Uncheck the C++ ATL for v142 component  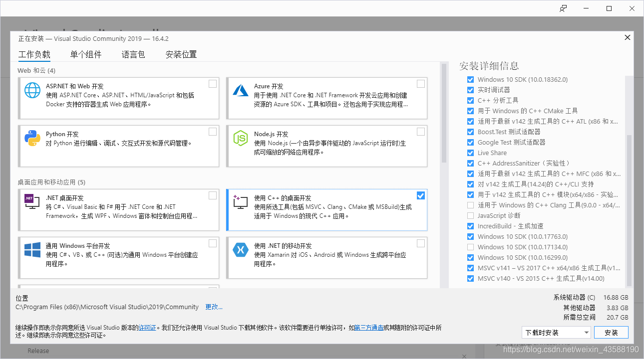click(470, 122)
